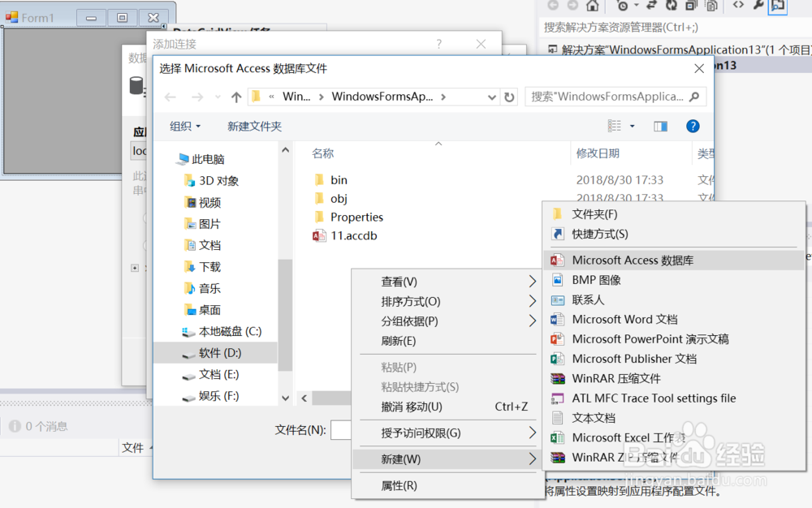Go up one folder level with the up arrow
The height and width of the screenshot is (508, 812).
point(236,97)
